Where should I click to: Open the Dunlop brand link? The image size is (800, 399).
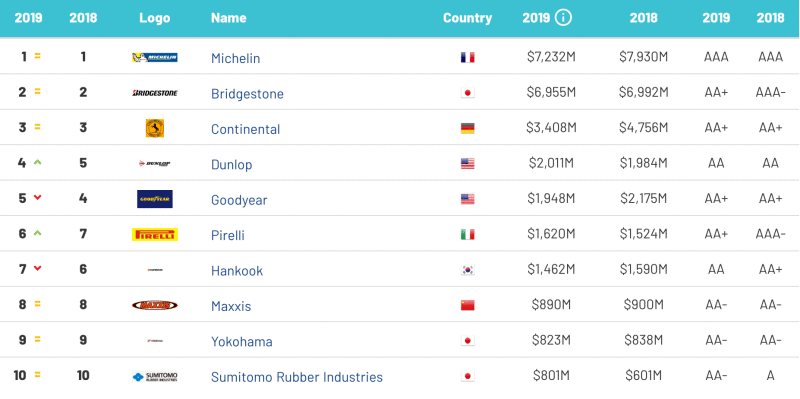(232, 165)
